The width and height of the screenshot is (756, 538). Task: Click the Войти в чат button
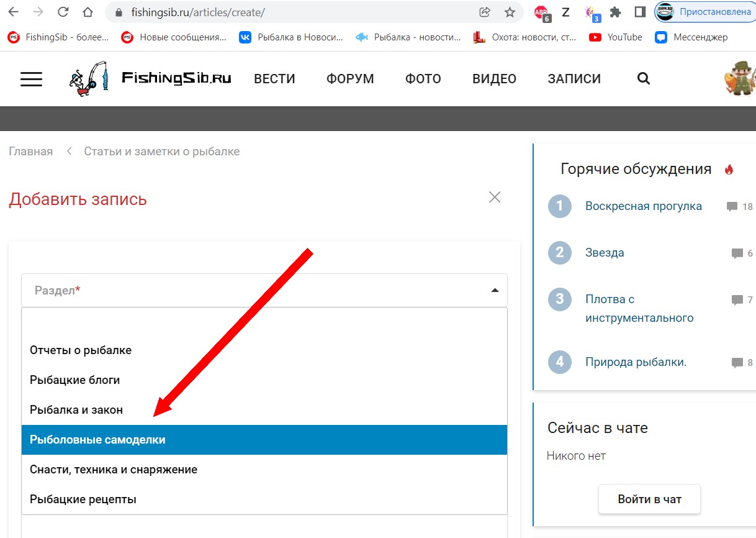[x=649, y=499]
